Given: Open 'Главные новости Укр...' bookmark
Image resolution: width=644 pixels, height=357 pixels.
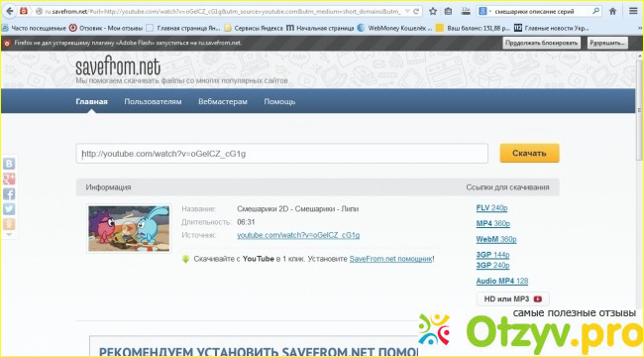Looking at the screenshot, I should point(552,28).
